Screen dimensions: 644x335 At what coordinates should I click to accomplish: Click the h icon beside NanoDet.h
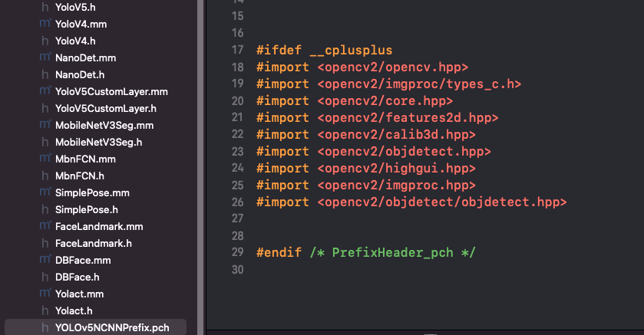click(x=45, y=74)
